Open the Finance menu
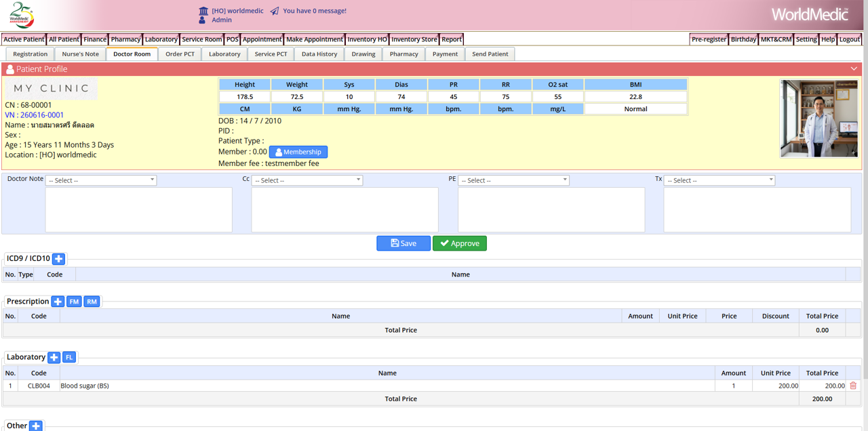 click(95, 39)
